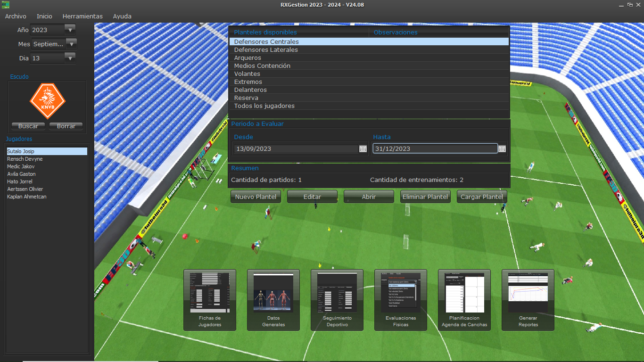644x362 pixels.
Task: Select player Avila Gaston
Action: (47, 174)
